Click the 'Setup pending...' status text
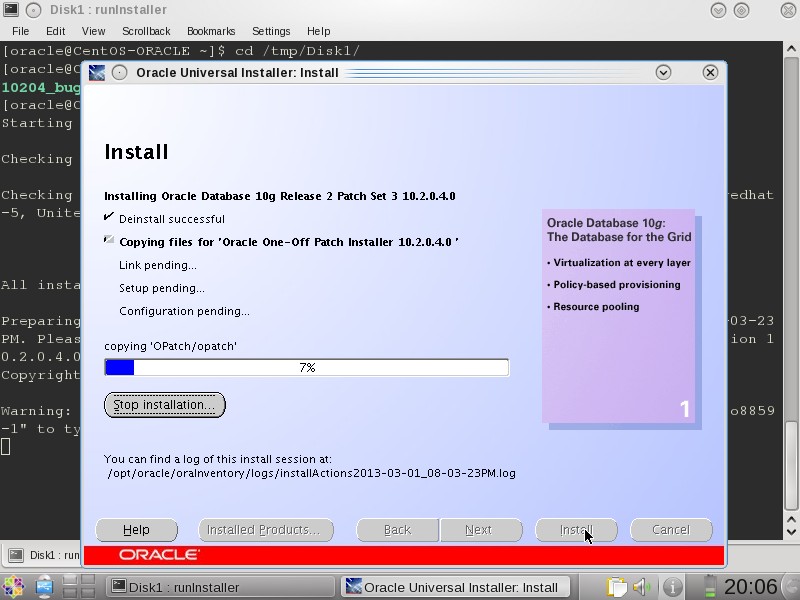This screenshot has height=600, width=800. coord(162,288)
